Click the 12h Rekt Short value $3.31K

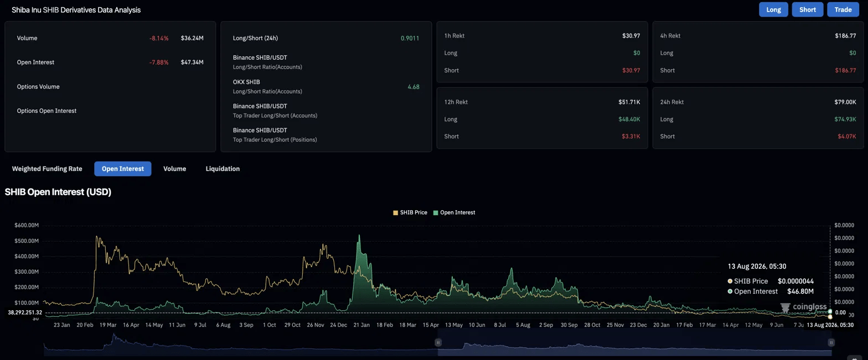[631, 137]
